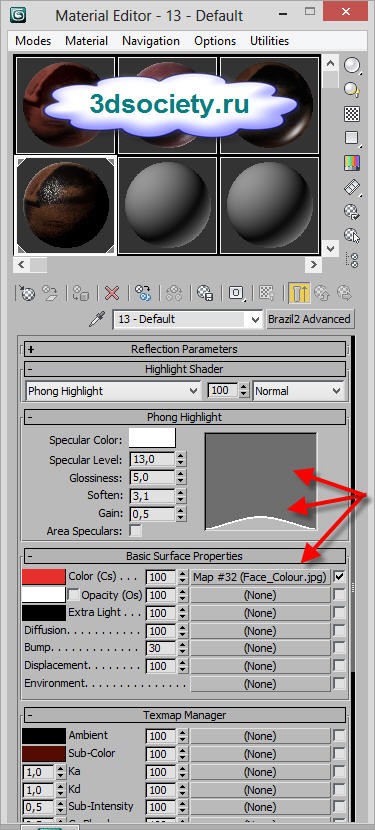The width and height of the screenshot is (375, 830).
Task: Open the Navigation menu
Action: (x=151, y=41)
